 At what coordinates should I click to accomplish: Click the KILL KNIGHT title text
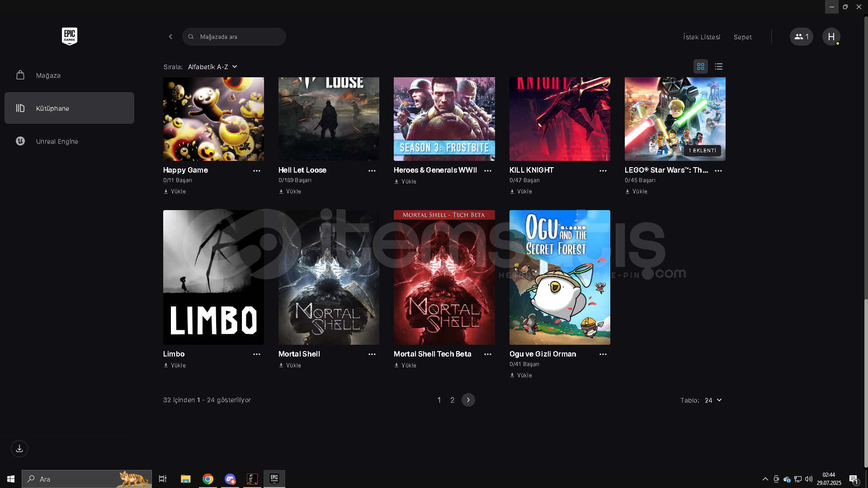[x=532, y=170]
